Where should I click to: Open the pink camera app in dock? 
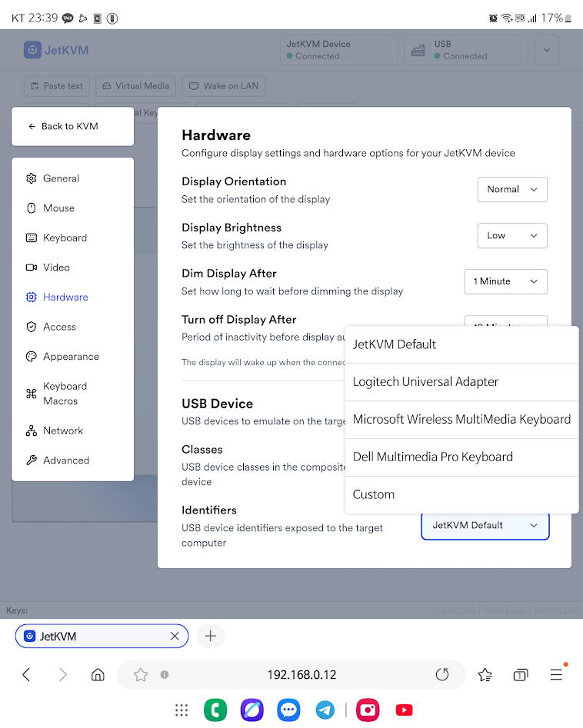pyautogui.click(x=368, y=710)
